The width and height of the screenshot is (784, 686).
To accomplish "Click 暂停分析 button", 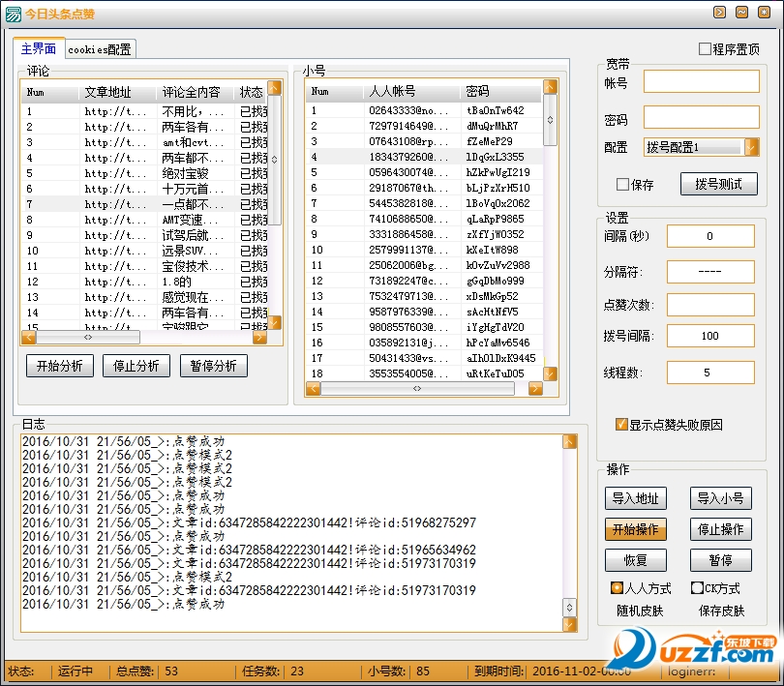I will click(x=214, y=366).
